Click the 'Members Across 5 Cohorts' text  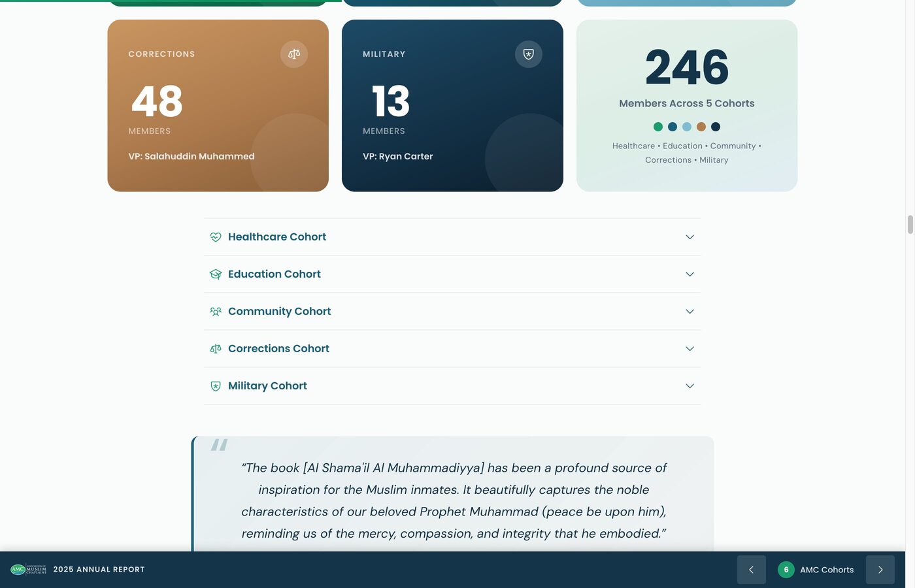[687, 103]
